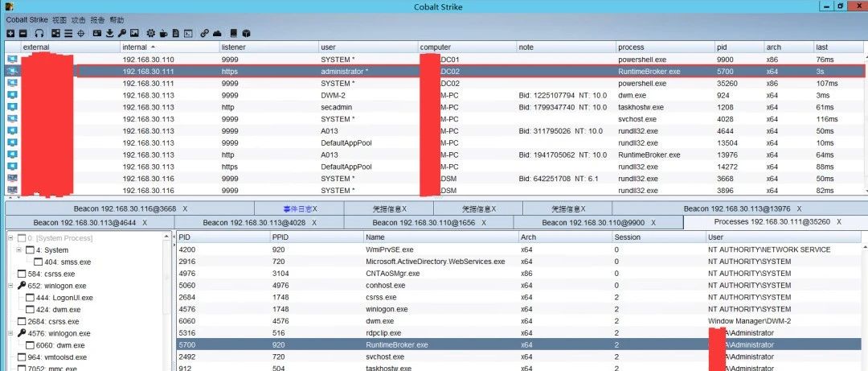This screenshot has width=868, height=371.
Task: Click the gear payload generator icon
Action: 150,33
